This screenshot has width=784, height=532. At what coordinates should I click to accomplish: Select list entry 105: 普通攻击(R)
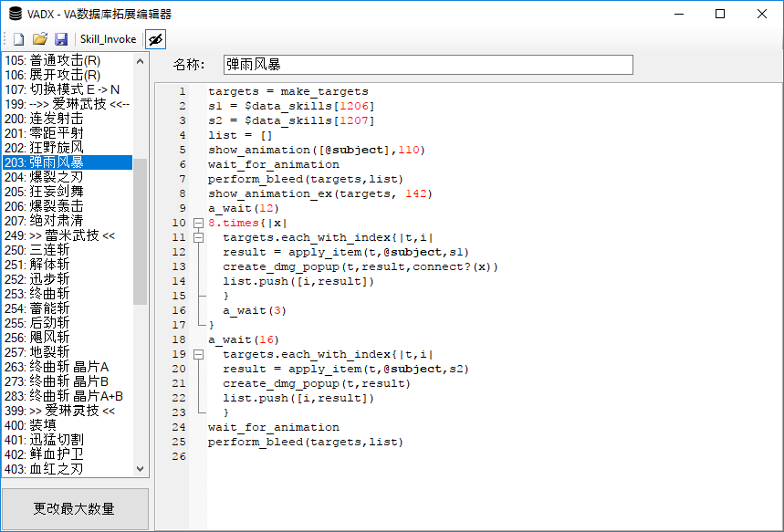[68, 60]
